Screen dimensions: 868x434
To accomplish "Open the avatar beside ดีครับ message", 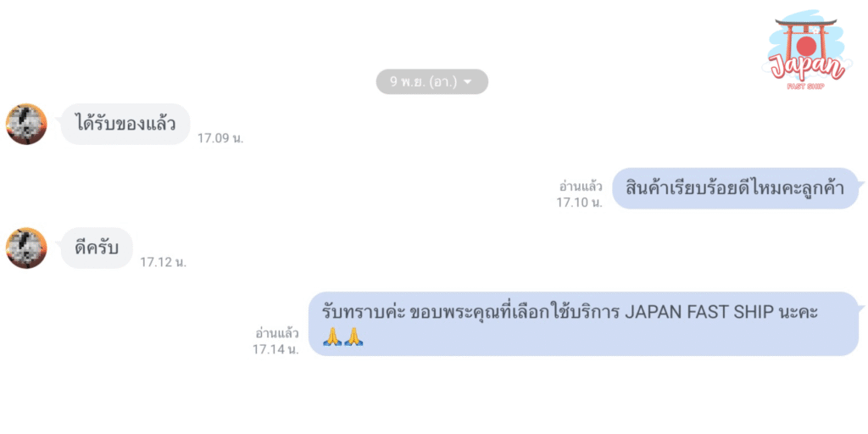I will [x=26, y=248].
